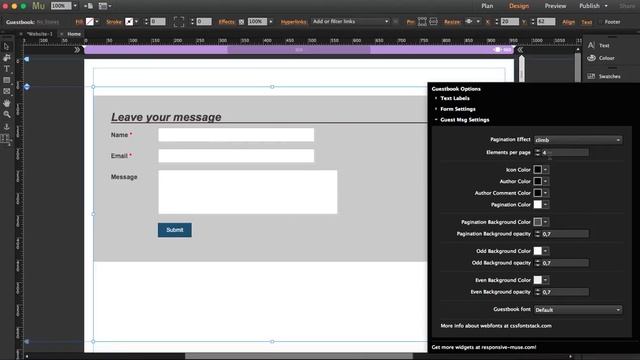
Task: Open the Fill color dropdown
Action: click(97, 22)
